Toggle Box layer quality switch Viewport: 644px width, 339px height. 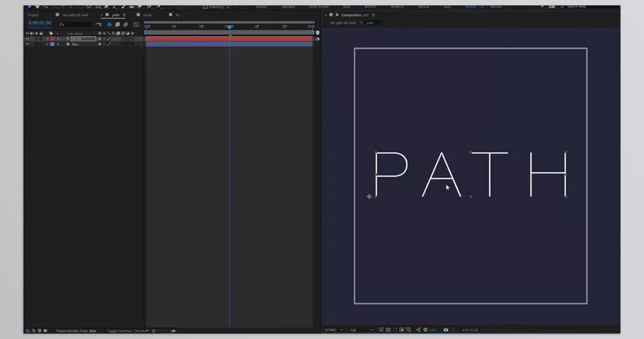point(109,44)
